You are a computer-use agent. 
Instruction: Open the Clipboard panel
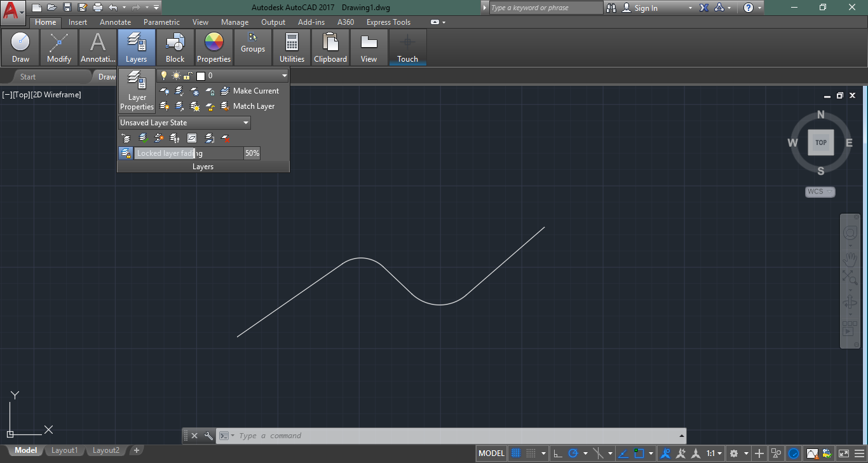[330, 48]
